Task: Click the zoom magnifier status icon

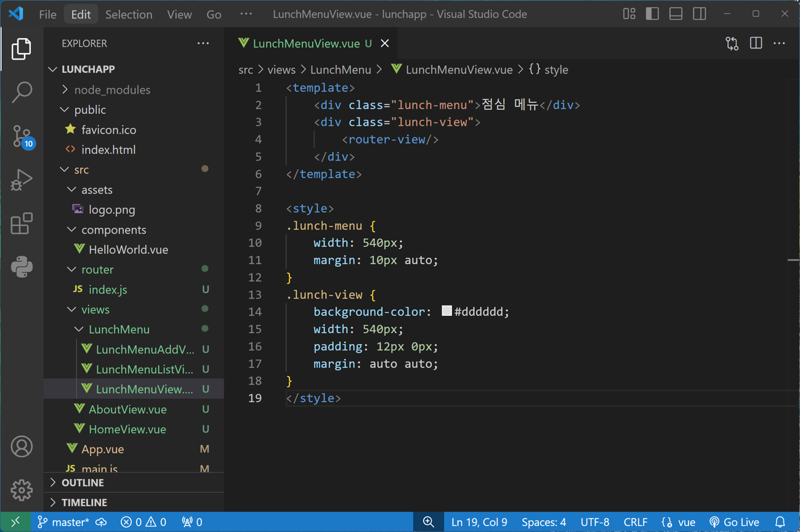Action: click(428, 522)
